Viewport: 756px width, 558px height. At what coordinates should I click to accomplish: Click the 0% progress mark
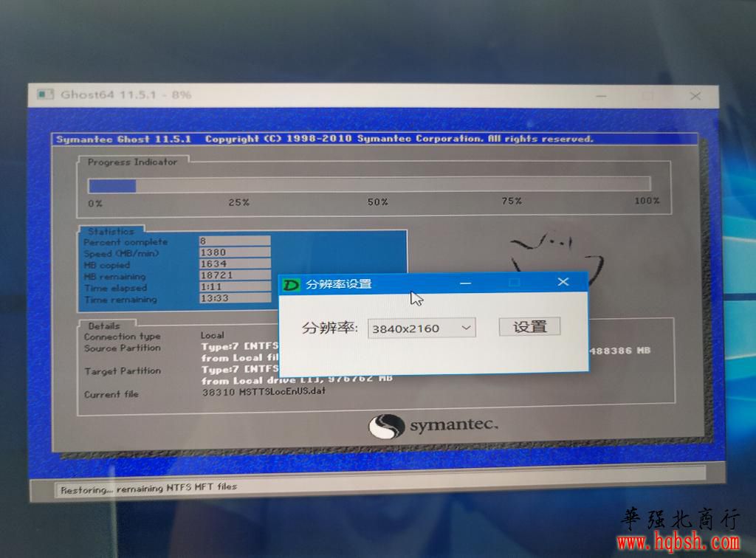(x=95, y=204)
